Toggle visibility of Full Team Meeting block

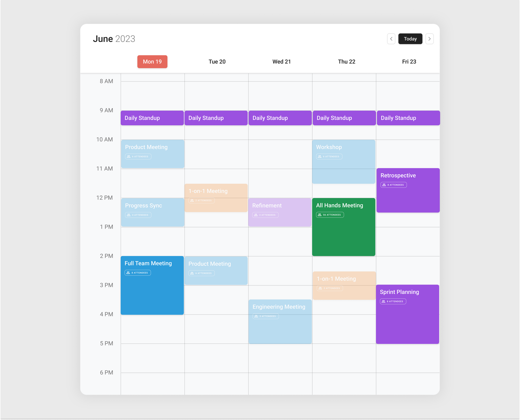click(x=152, y=285)
